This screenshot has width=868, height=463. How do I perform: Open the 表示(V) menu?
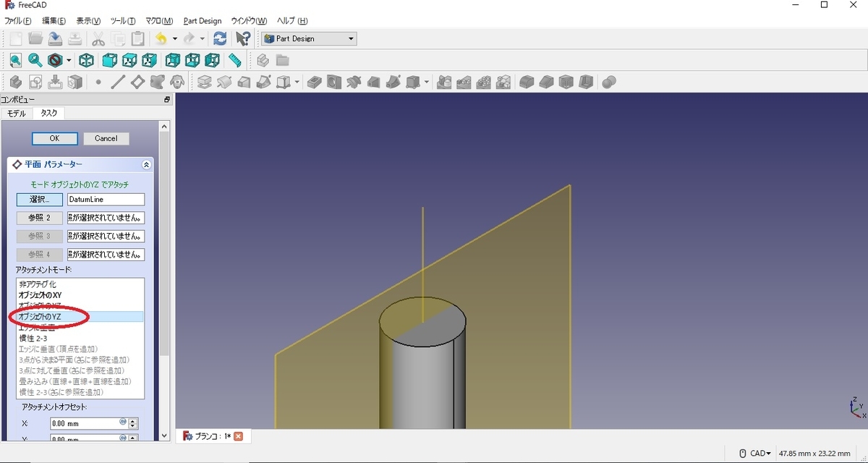(x=88, y=21)
